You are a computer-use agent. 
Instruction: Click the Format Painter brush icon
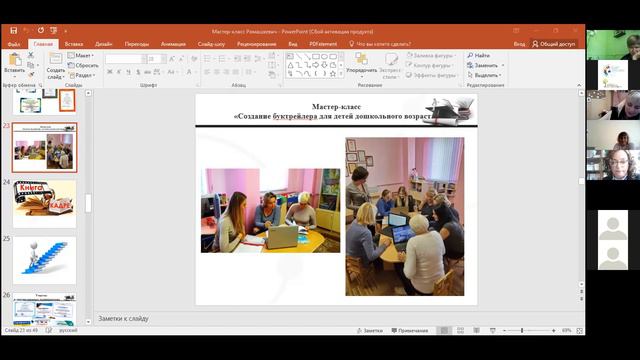[x=31, y=75]
